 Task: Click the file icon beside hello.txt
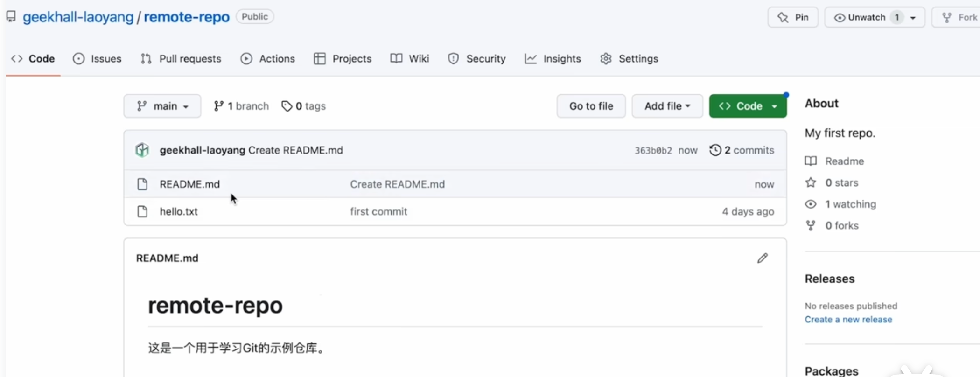[x=142, y=211]
